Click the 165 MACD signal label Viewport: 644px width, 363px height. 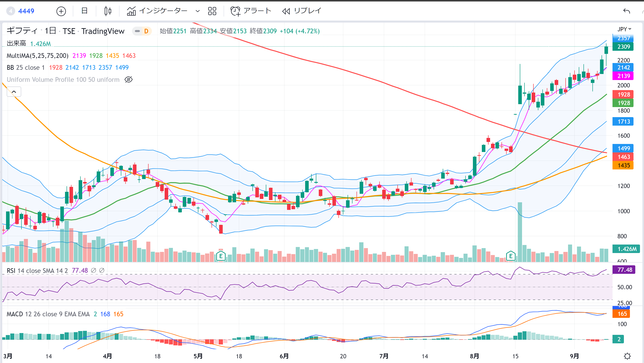(x=621, y=314)
